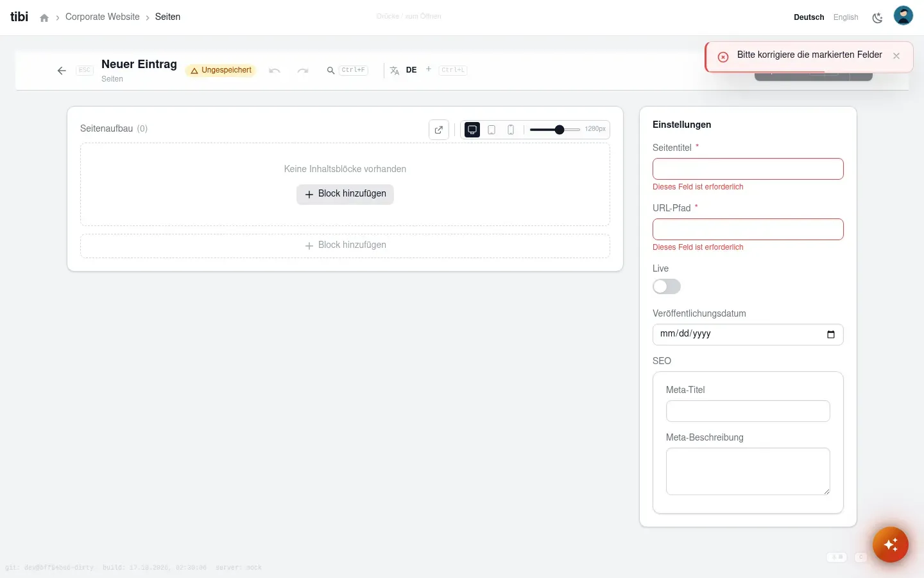Switch preview to desktop viewport

click(472, 130)
